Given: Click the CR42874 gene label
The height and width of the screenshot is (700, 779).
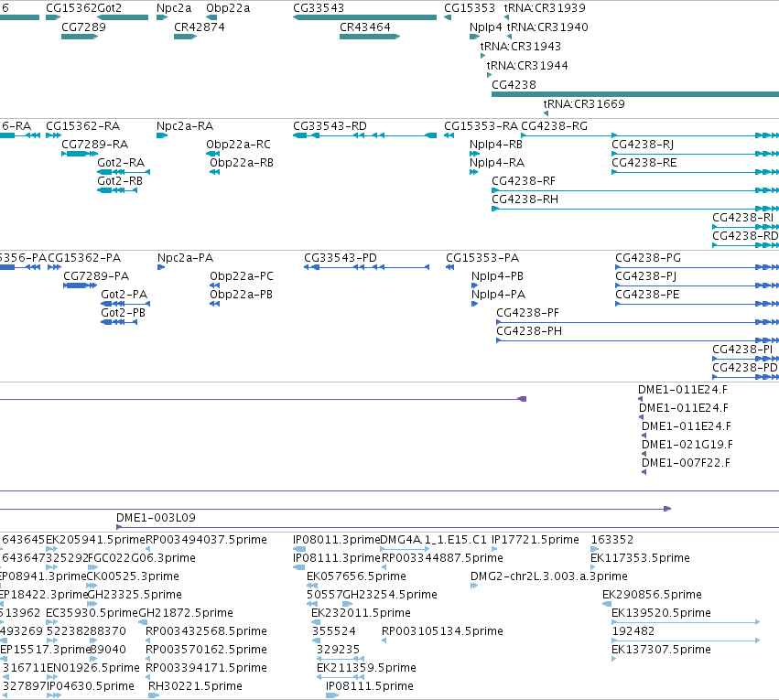Looking at the screenshot, I should pos(199,27).
